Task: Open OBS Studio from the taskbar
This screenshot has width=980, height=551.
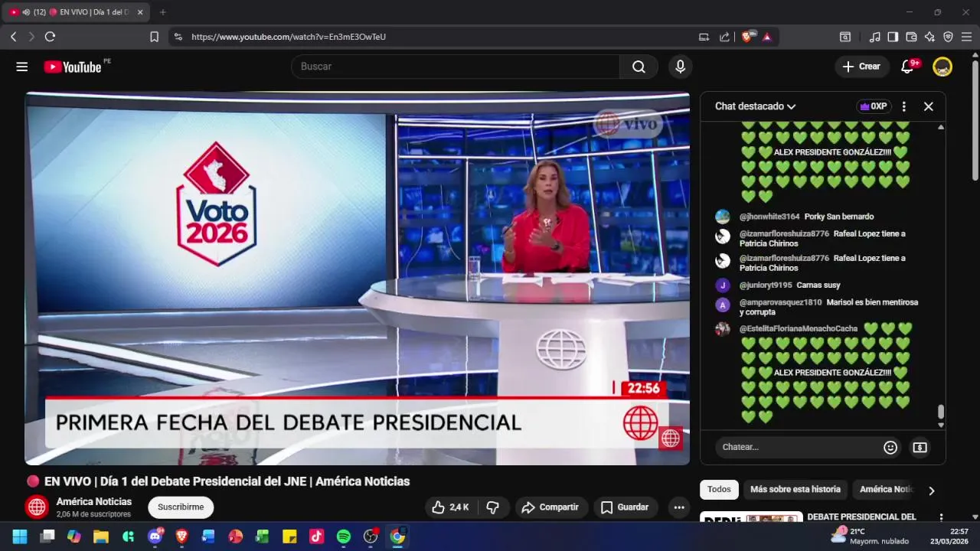Action: 371,536
